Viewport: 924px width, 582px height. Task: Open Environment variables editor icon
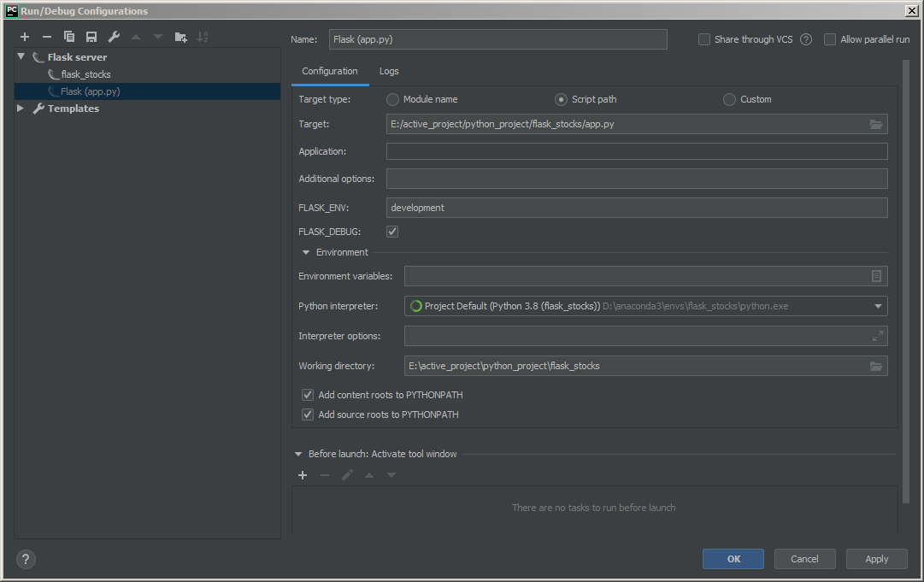(x=876, y=276)
